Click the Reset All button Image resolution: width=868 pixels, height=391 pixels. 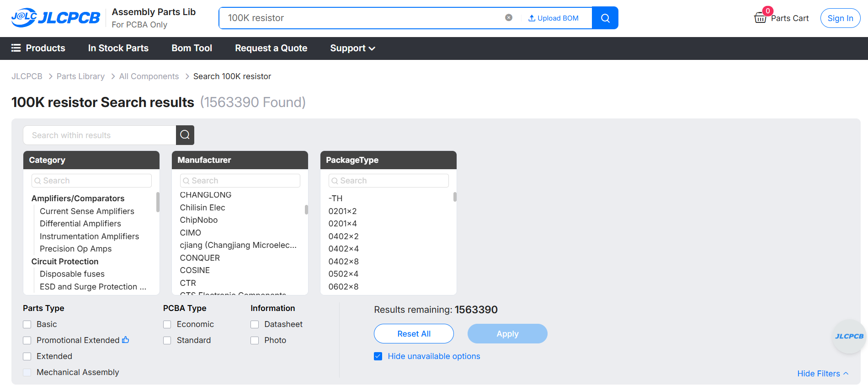tap(414, 334)
